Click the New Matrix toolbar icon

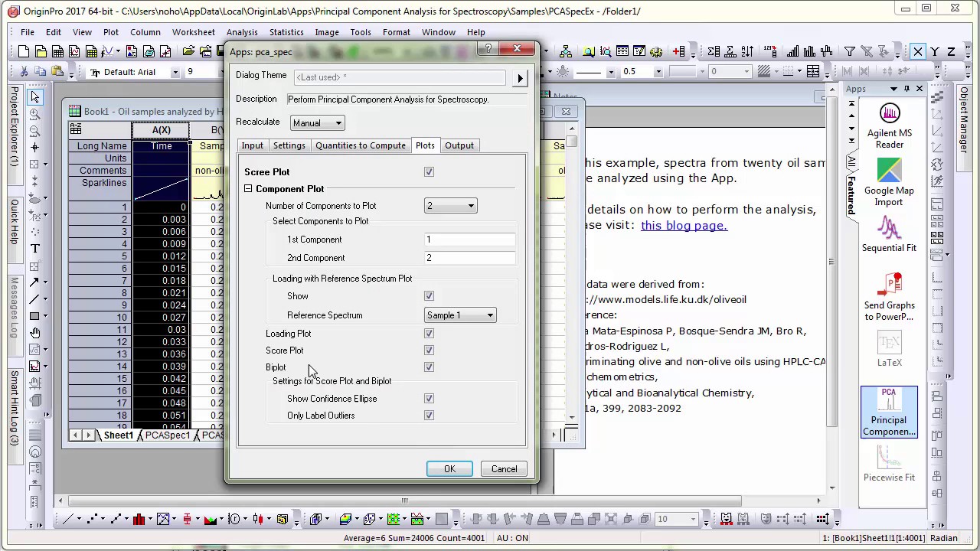pos(91,52)
